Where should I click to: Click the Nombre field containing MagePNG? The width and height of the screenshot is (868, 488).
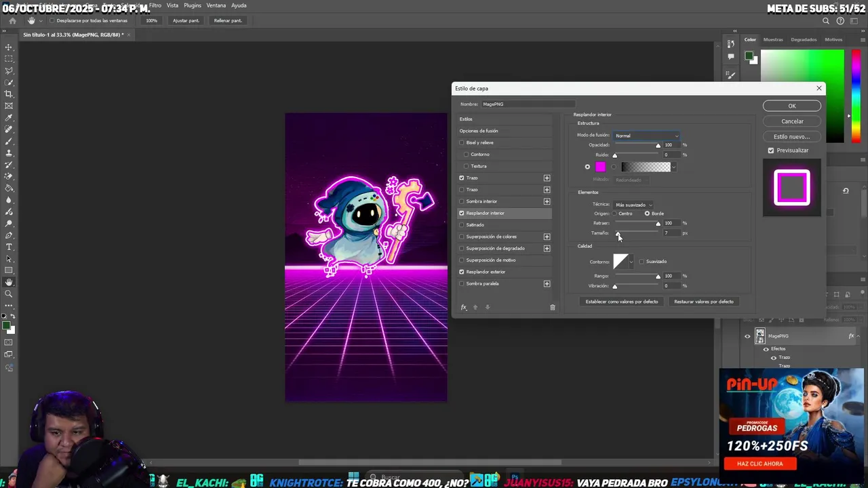click(x=528, y=104)
